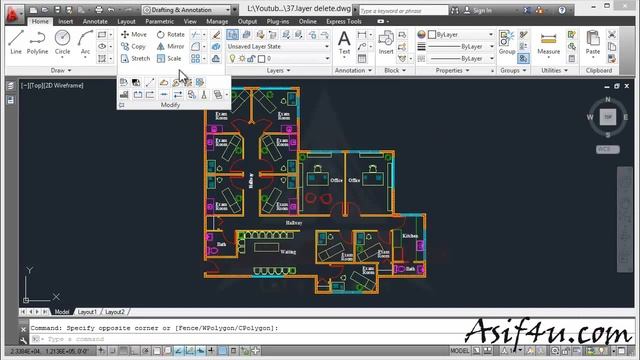Click the Offset icon in Modify panel
Image resolution: width=640 pixels, height=360 pixels.
coord(216,59)
